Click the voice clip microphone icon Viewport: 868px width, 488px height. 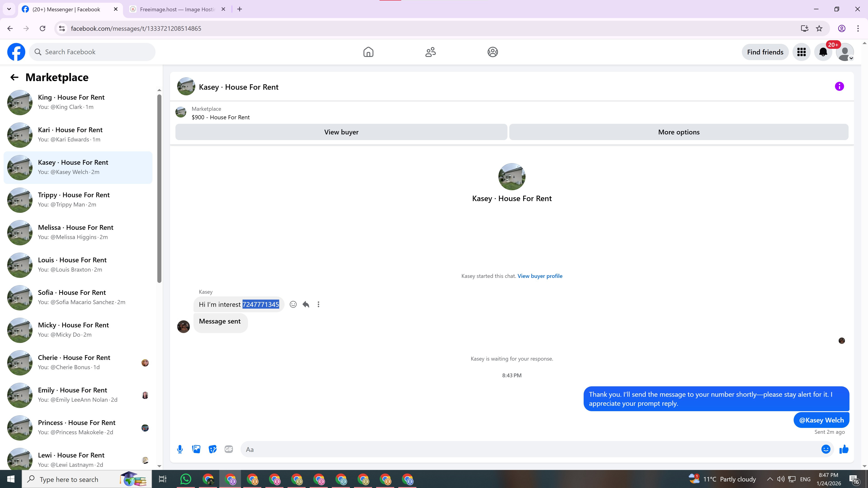(180, 449)
